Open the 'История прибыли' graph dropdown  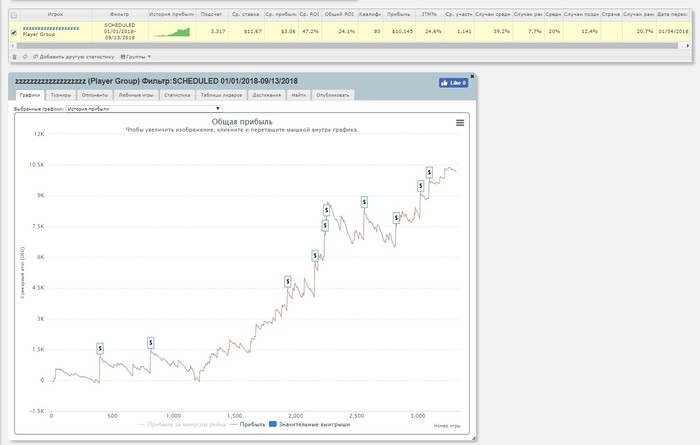coord(144,108)
